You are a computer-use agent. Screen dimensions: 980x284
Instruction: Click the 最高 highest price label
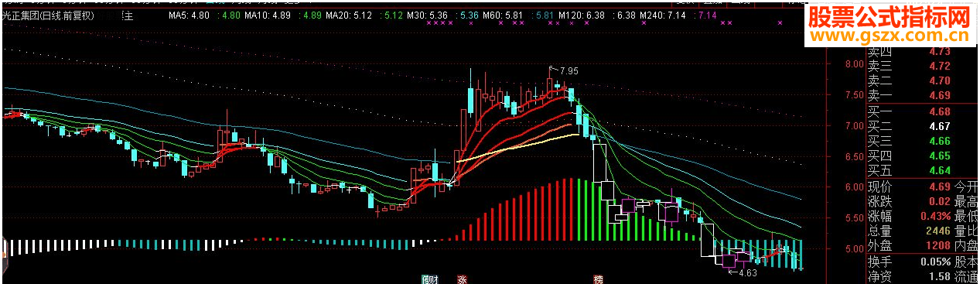coord(967,201)
